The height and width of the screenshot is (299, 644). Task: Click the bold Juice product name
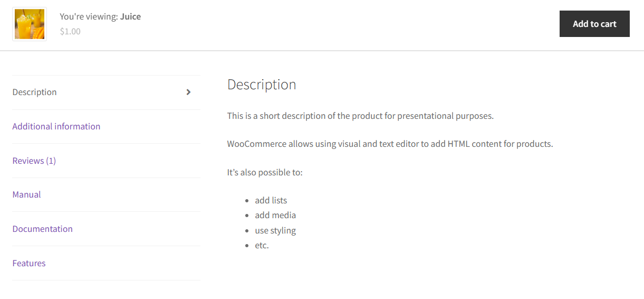tap(131, 16)
